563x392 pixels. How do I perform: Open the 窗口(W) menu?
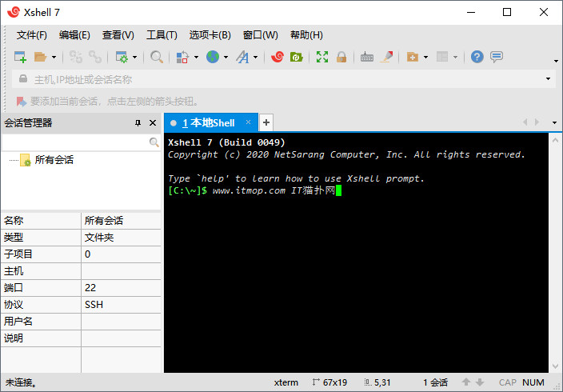(x=261, y=35)
